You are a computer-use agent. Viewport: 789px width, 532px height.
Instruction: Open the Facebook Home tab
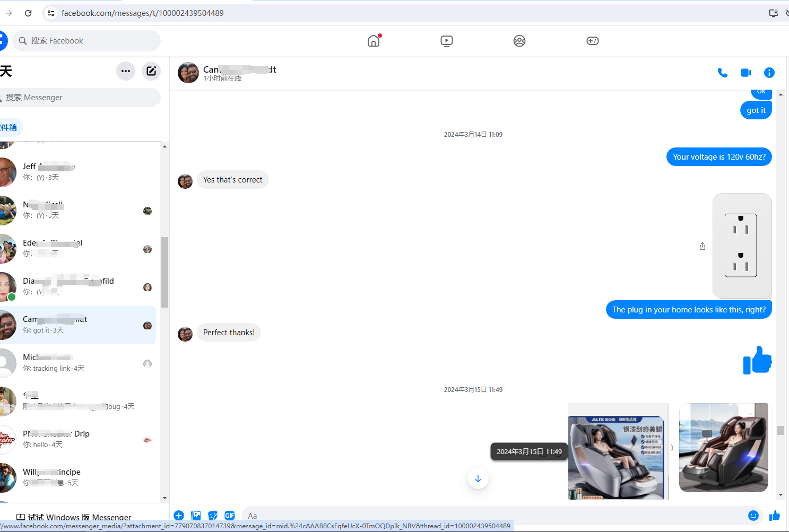click(374, 41)
